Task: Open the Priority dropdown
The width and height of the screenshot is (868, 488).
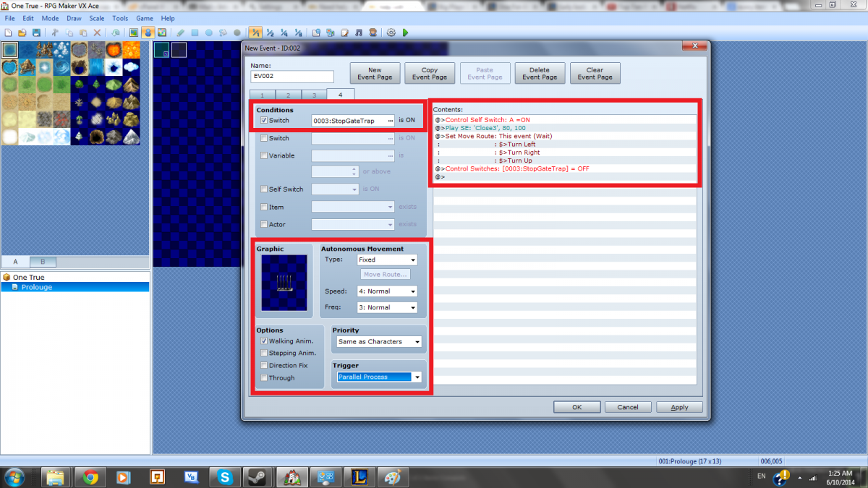Action: click(379, 341)
